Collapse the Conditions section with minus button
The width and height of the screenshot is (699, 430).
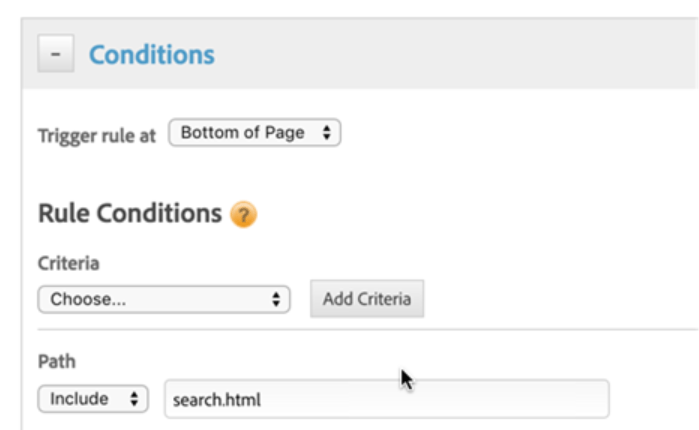point(55,54)
